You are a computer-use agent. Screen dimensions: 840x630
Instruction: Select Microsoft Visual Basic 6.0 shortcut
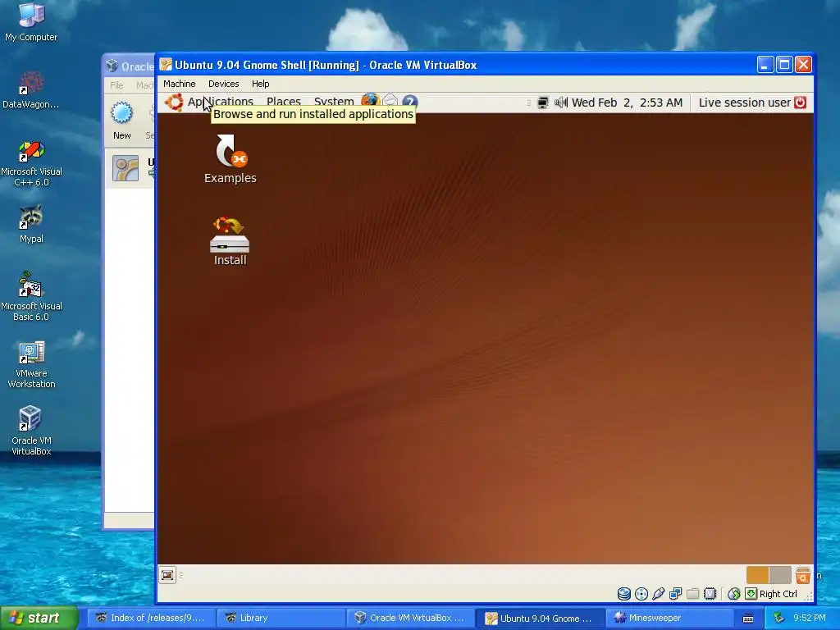click(31, 297)
